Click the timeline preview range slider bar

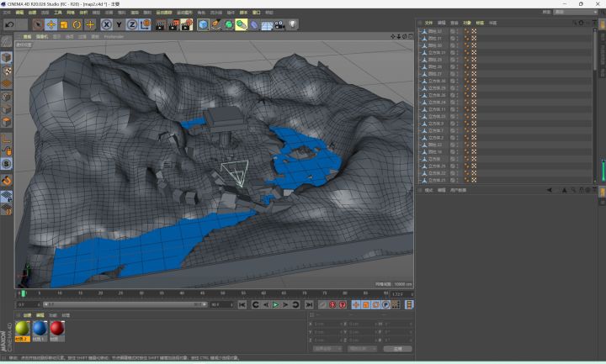125,304
